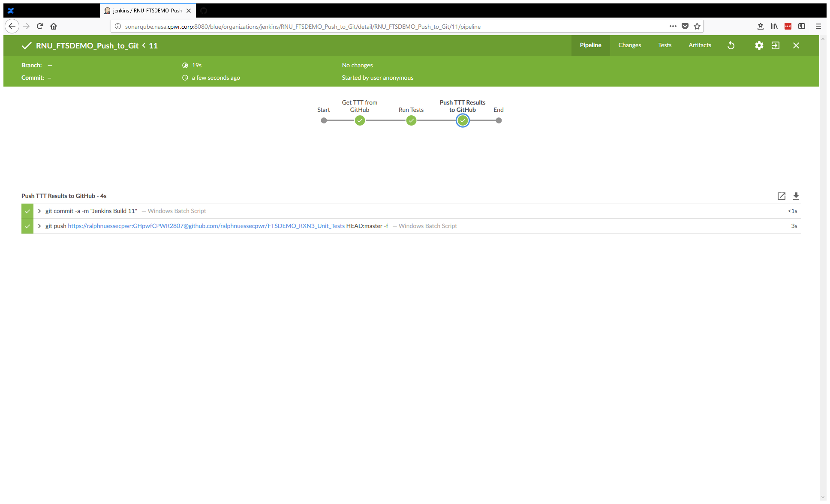Open the page actions ellipsis menu
The height and width of the screenshot is (504, 830).
(673, 26)
